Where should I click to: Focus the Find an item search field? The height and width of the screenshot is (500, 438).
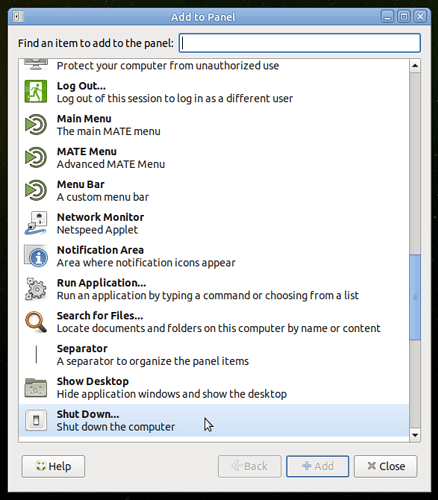(x=300, y=43)
